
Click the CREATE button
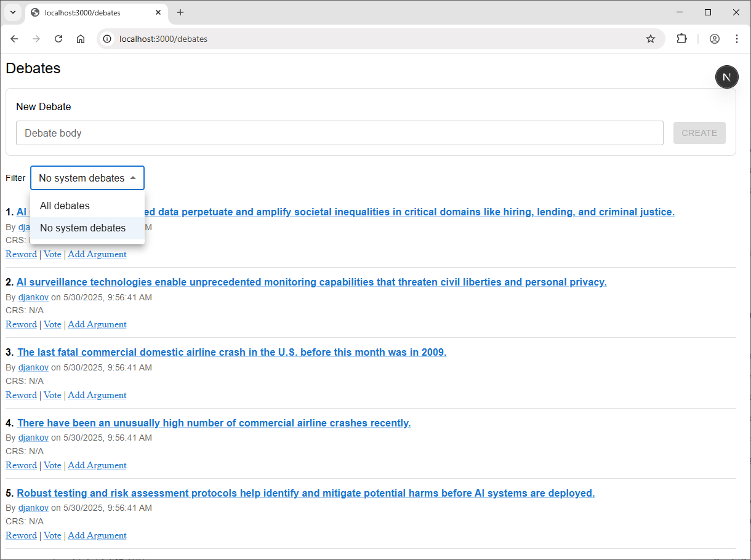pyautogui.click(x=699, y=133)
